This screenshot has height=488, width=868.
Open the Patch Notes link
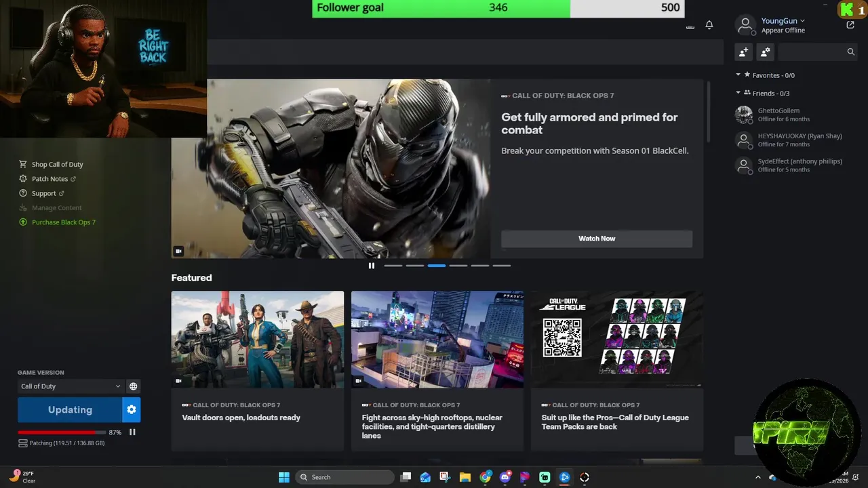click(x=50, y=179)
